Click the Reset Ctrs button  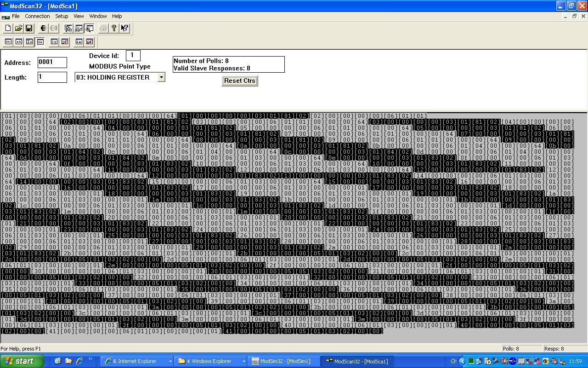click(239, 80)
